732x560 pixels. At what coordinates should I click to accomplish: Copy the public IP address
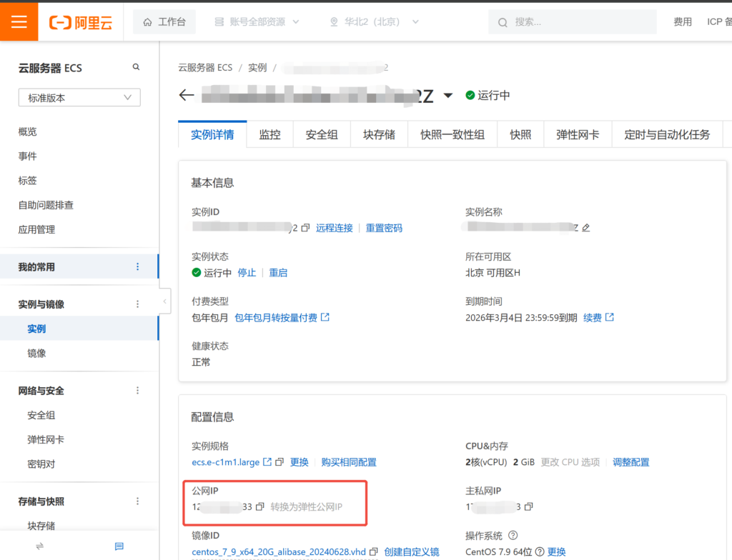pyautogui.click(x=260, y=507)
